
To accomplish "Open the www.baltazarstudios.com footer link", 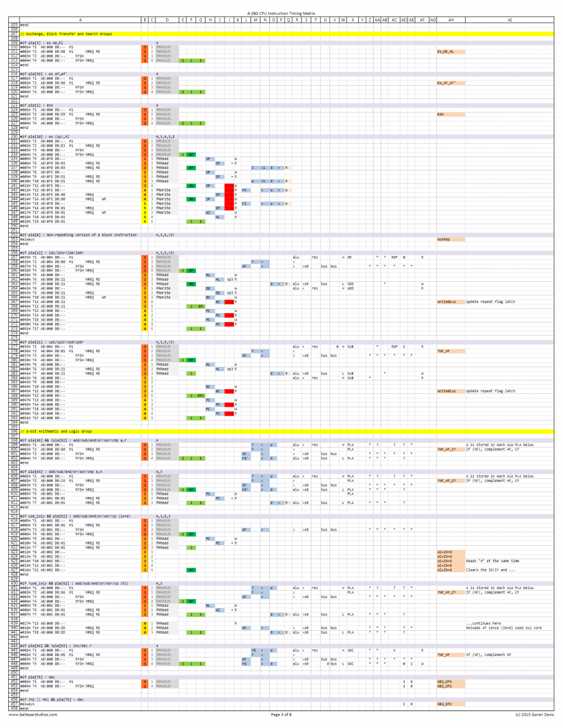I will point(33,714).
